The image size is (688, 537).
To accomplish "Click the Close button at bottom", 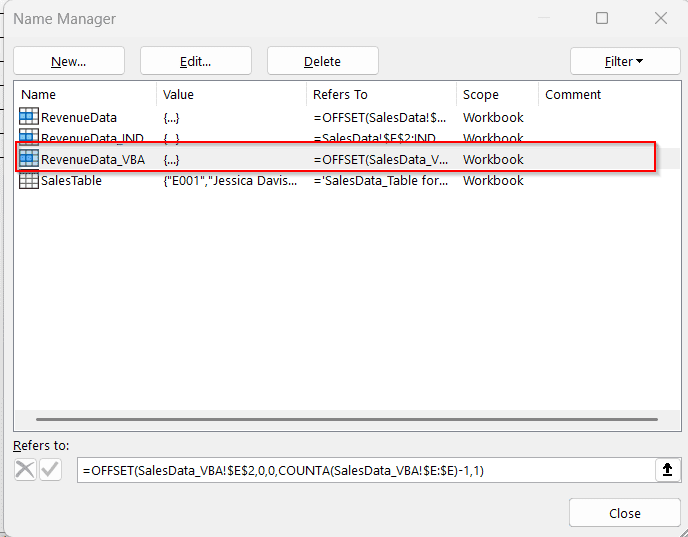I will pyautogui.click(x=624, y=513).
